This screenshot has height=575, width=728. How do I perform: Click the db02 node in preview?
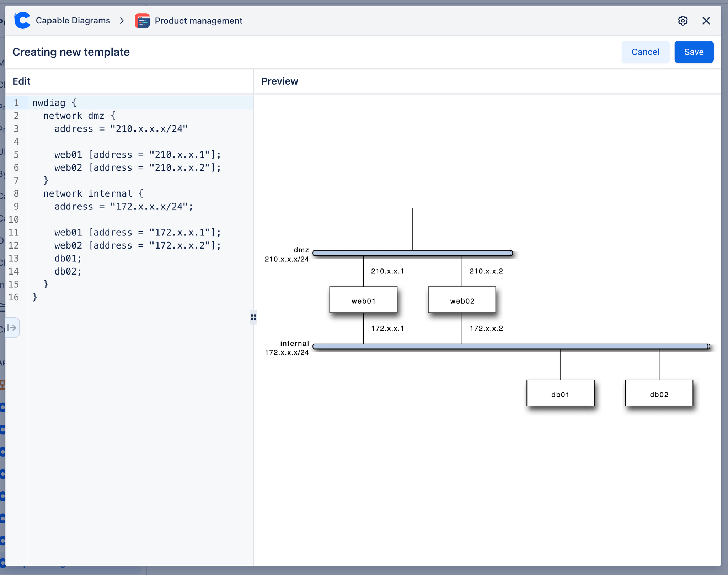click(x=659, y=393)
